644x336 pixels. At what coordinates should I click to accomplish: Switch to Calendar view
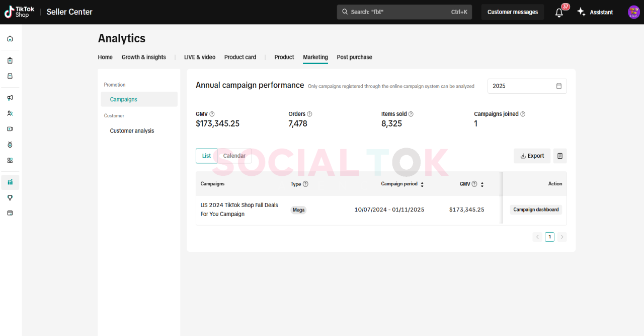tap(234, 156)
